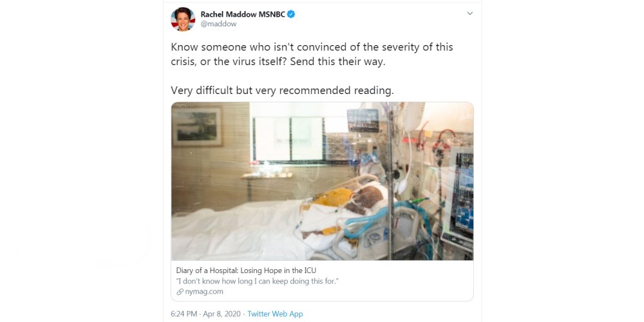The width and height of the screenshot is (644, 322).
Task: Open the Rachel Maddow MSNBC display name
Action: [x=243, y=14]
